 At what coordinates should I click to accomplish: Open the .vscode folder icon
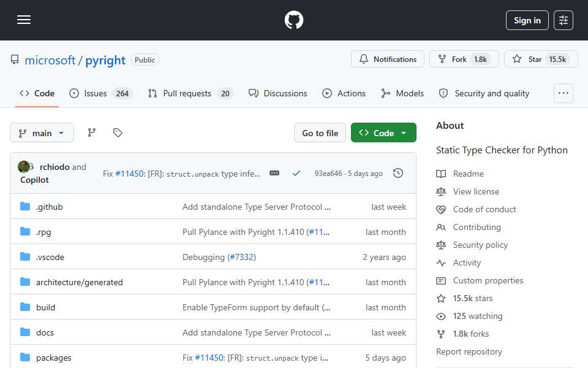coord(25,257)
